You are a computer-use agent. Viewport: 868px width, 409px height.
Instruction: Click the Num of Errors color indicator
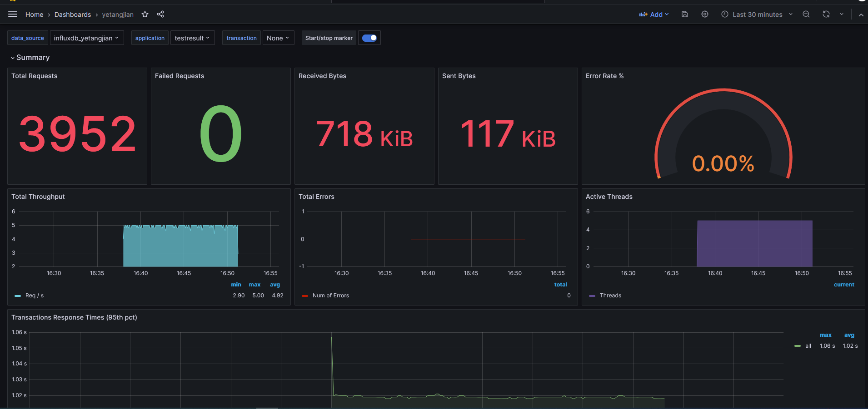click(x=304, y=295)
